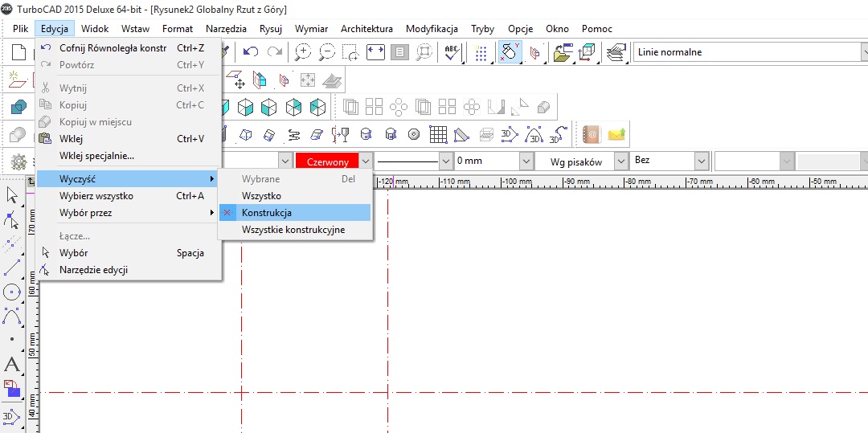Select the circle drawing tool
The width and height of the screenshot is (868, 433).
point(12,292)
